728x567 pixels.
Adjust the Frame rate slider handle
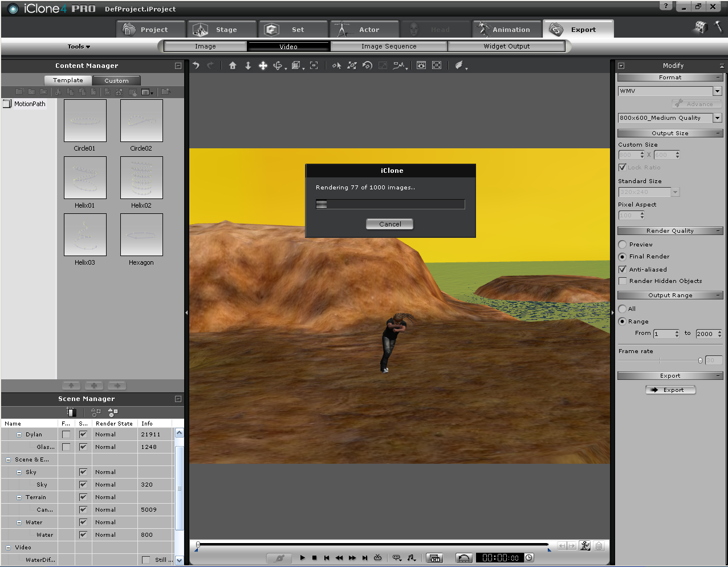point(700,361)
